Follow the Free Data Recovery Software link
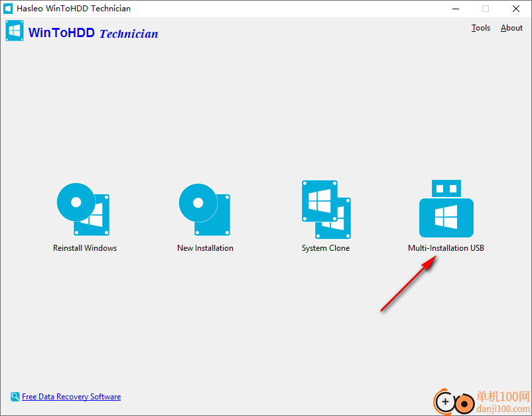The image size is (532, 416). pos(71,397)
